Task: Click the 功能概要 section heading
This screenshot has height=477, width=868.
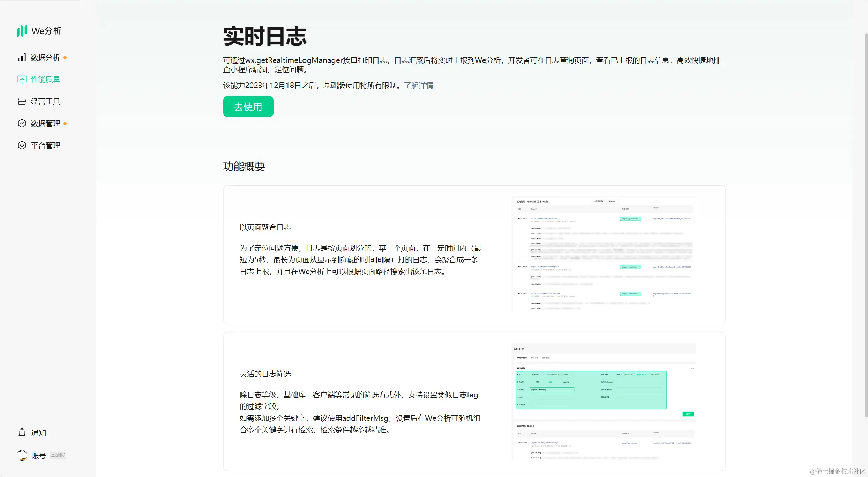Action: coord(244,167)
